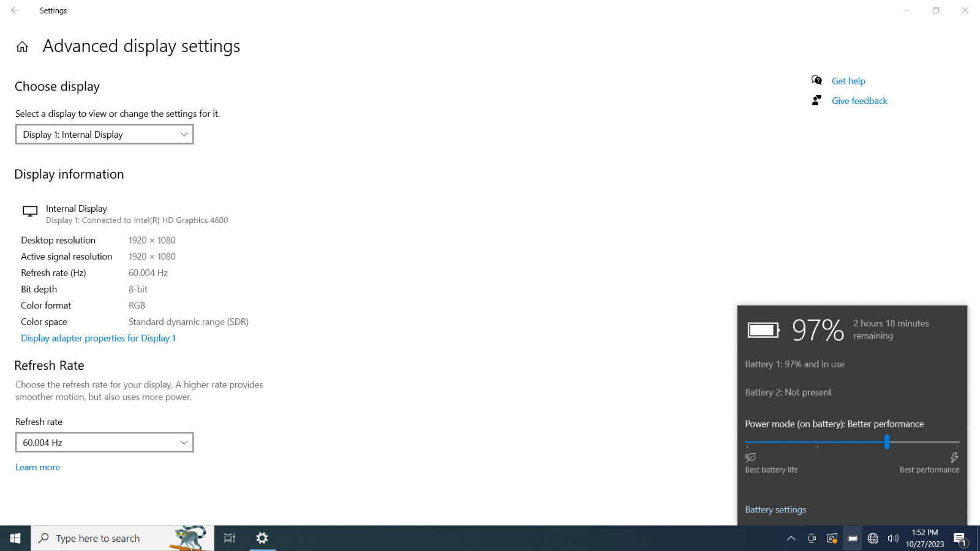Restore down the Settings window
Image resolution: width=980 pixels, height=551 pixels.
pos(936,10)
